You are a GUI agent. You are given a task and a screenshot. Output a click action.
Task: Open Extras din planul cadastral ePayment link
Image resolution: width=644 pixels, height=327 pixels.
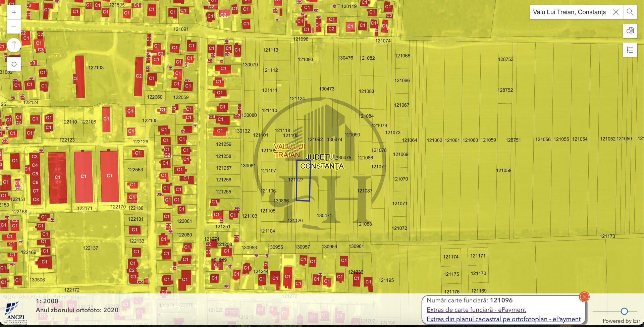point(503,319)
